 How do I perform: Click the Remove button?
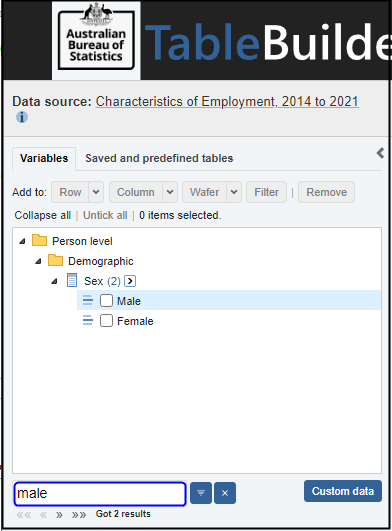click(x=326, y=192)
